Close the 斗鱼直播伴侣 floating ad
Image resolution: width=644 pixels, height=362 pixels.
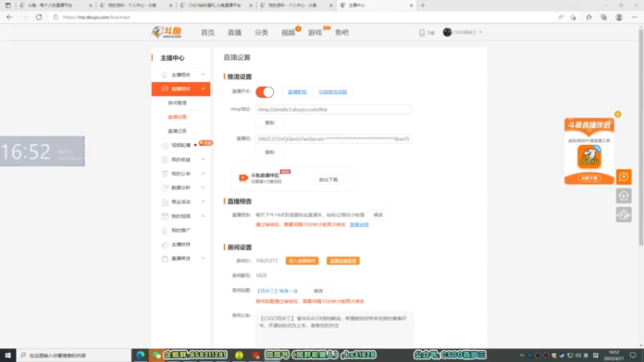[x=617, y=114]
